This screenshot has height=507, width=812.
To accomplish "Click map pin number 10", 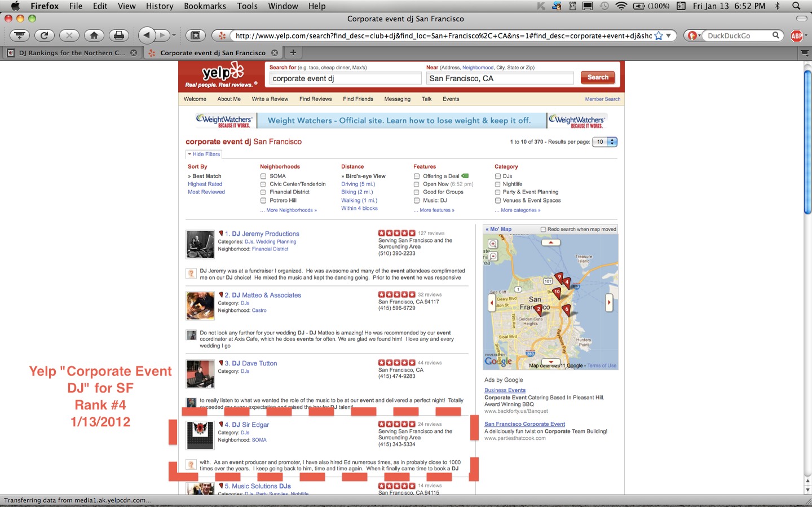I will pyautogui.click(x=557, y=293).
